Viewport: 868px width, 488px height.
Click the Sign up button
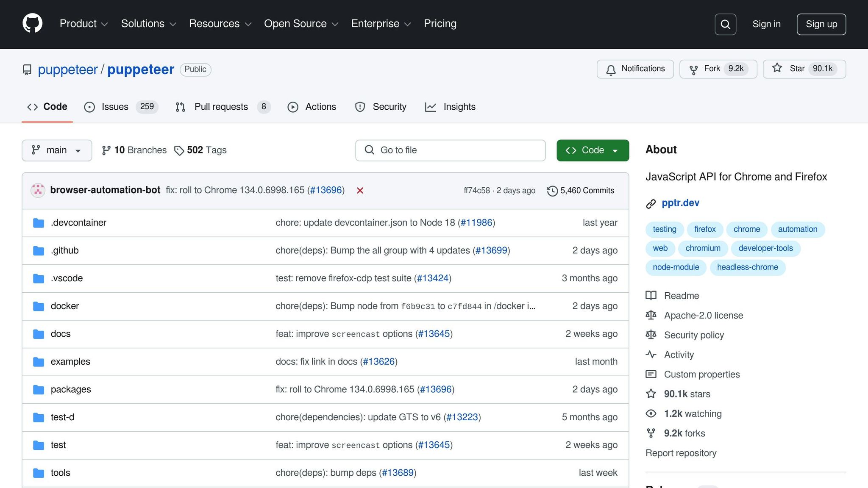tap(821, 24)
